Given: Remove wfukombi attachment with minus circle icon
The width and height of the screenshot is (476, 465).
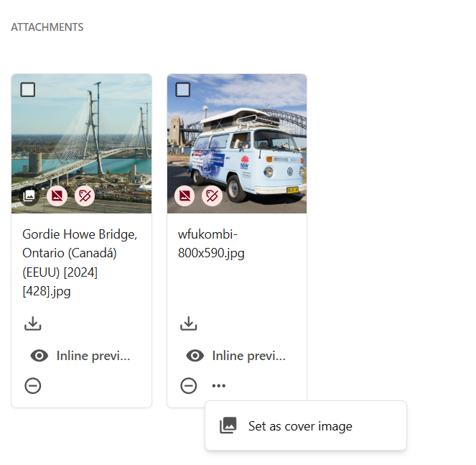Looking at the screenshot, I should 189,386.
